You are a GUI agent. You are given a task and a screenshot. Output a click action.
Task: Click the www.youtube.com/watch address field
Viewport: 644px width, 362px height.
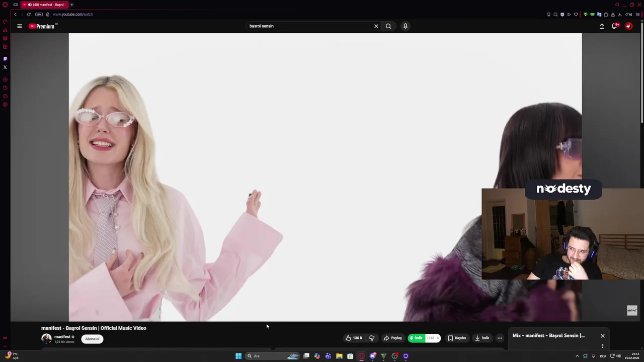(x=73, y=14)
